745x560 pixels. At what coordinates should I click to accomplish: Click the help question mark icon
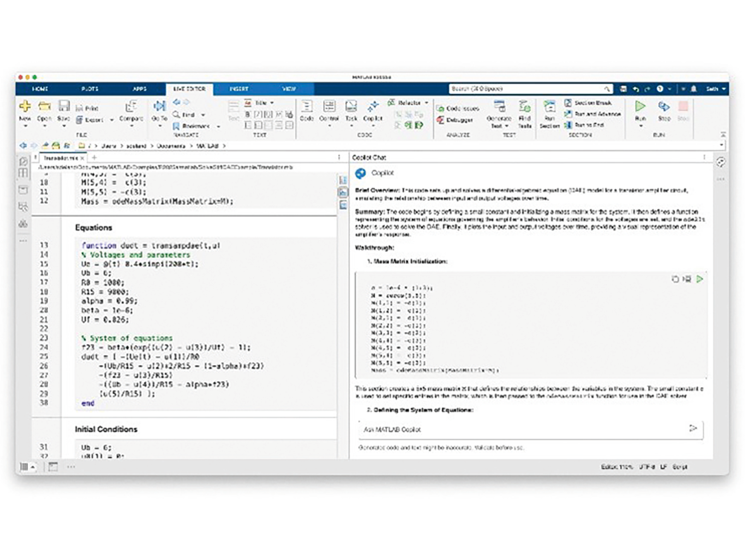660,89
